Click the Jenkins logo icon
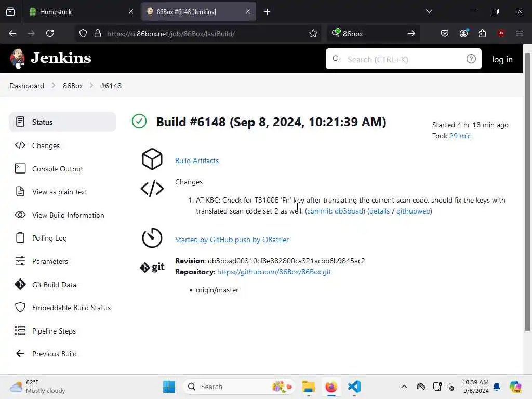The height and width of the screenshot is (399, 532). 17,58
